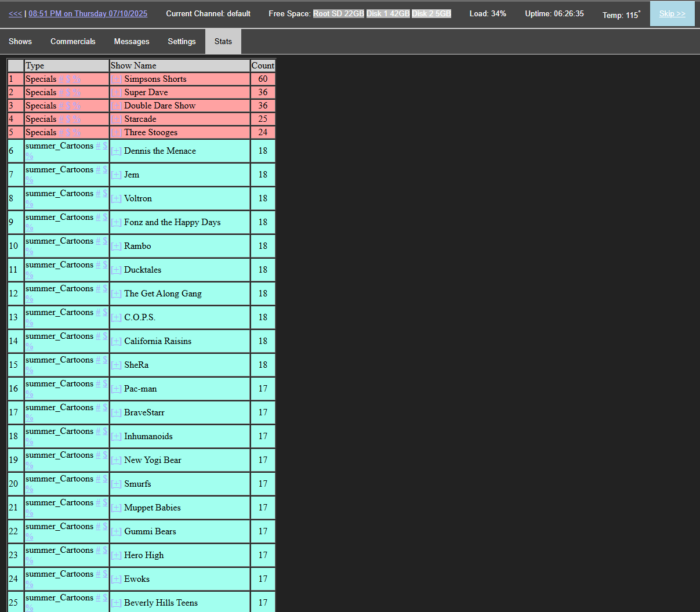Screen dimensions: 700x612
Task: Click the Load: 34% status
Action: 488,13
